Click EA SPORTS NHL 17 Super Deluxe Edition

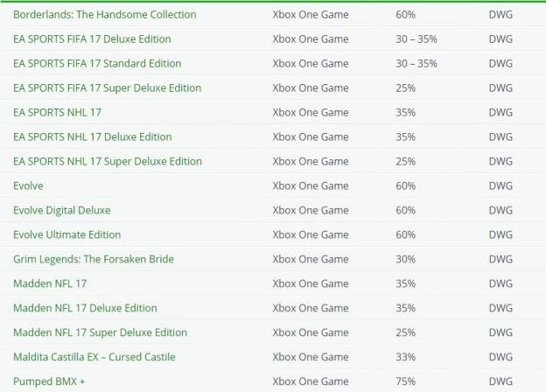[108, 162]
